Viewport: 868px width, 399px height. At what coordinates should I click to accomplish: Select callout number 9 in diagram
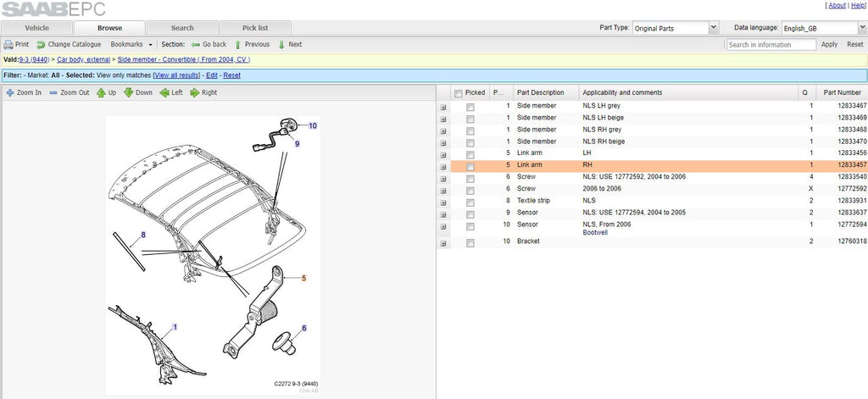[298, 144]
